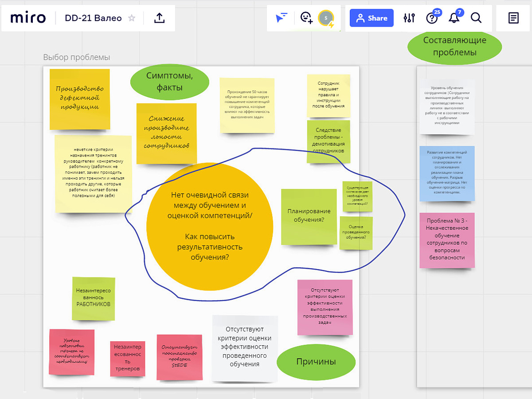Click the search magnifier icon
The image size is (532, 399).
pos(476,18)
